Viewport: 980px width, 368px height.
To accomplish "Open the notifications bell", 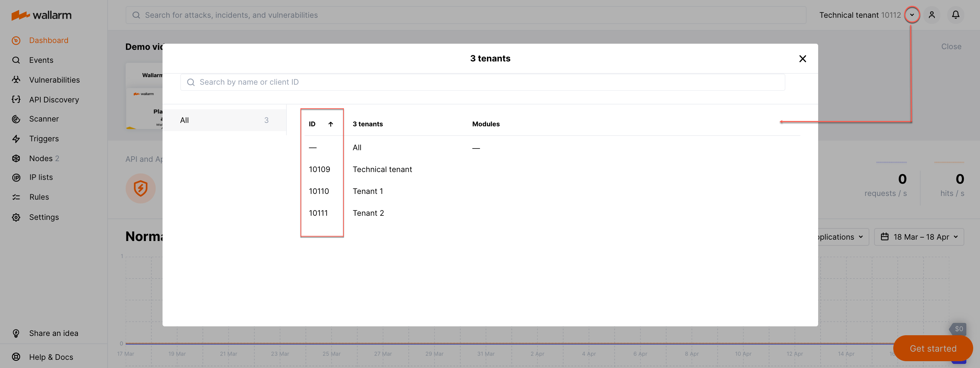I will (956, 15).
